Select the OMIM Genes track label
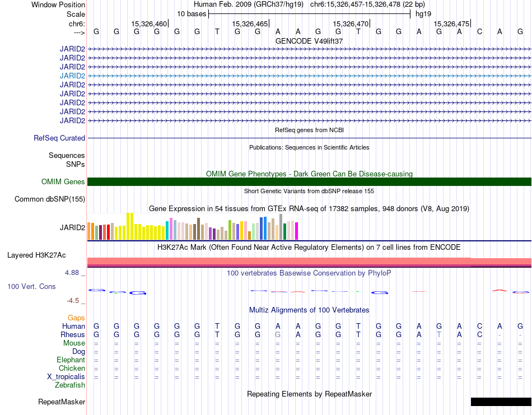532x415 pixels. coord(63,181)
